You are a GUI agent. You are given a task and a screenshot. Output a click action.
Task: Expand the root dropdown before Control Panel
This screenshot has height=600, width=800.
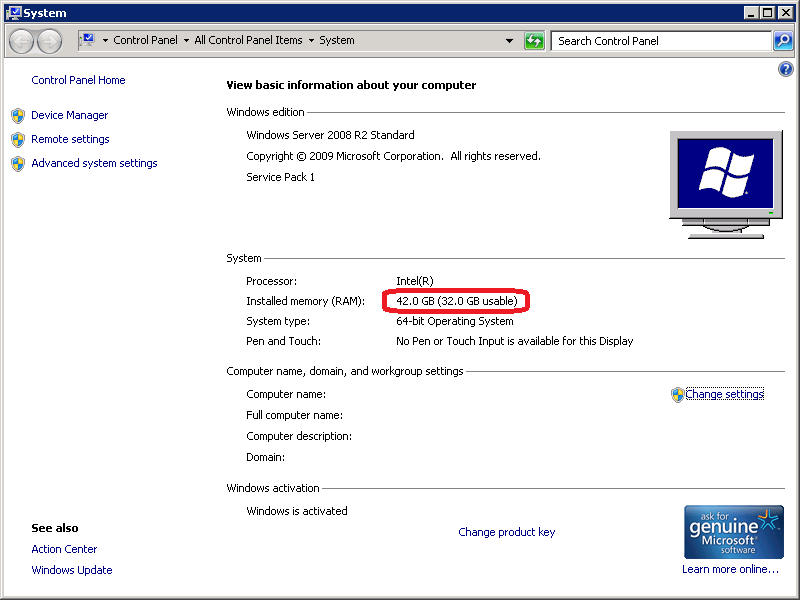[105, 40]
